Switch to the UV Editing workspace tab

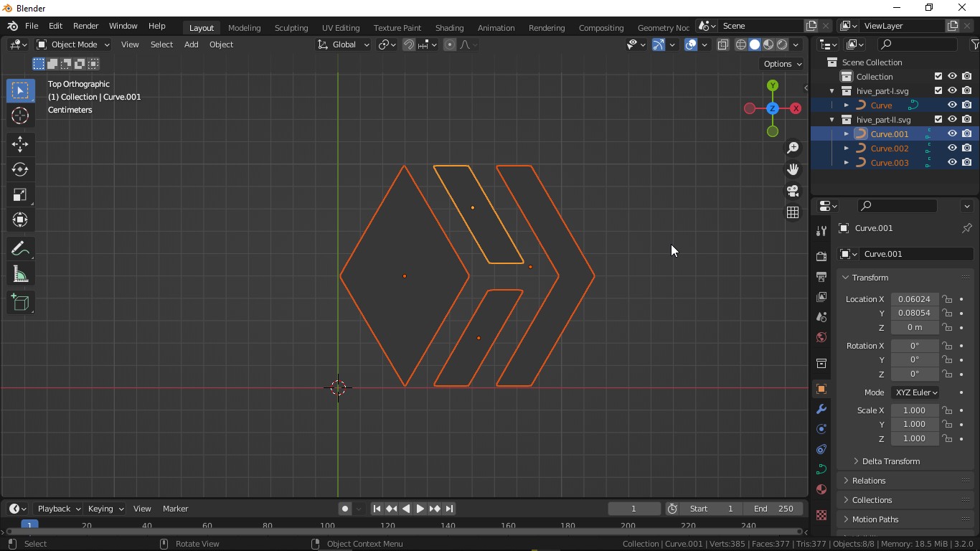tap(341, 27)
